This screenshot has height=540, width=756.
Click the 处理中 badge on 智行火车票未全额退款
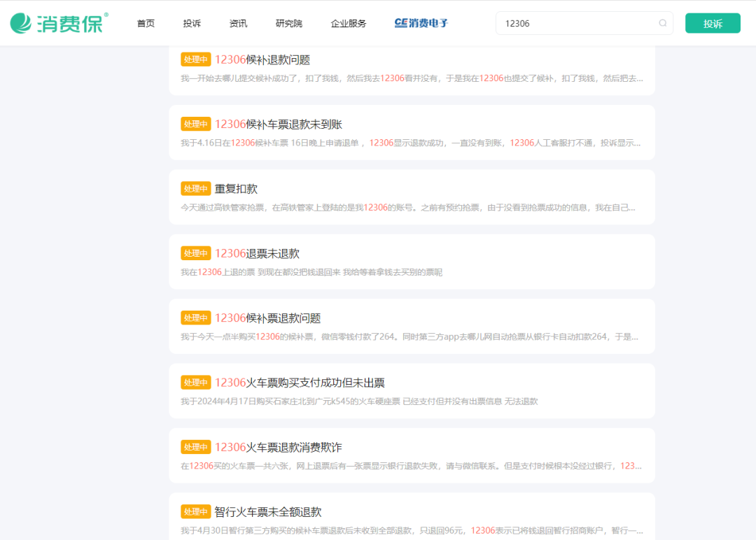(x=195, y=511)
